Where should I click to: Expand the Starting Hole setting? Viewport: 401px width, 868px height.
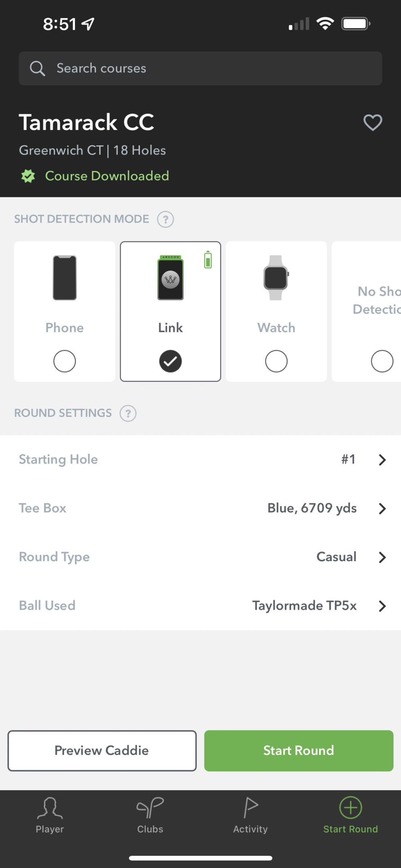click(200, 460)
